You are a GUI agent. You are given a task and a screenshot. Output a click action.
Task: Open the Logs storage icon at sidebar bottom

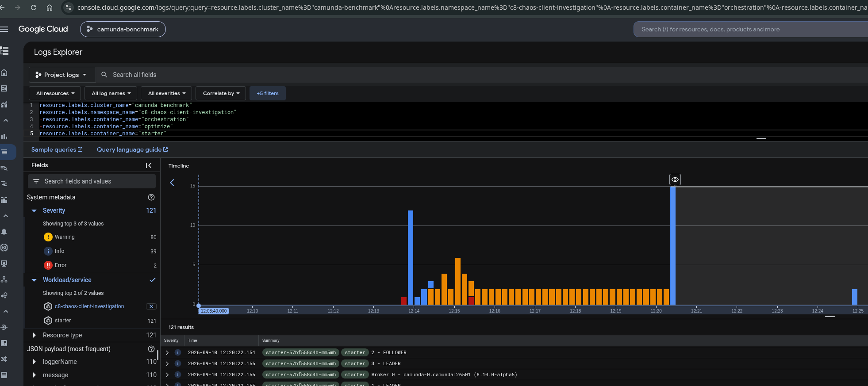[x=4, y=375]
